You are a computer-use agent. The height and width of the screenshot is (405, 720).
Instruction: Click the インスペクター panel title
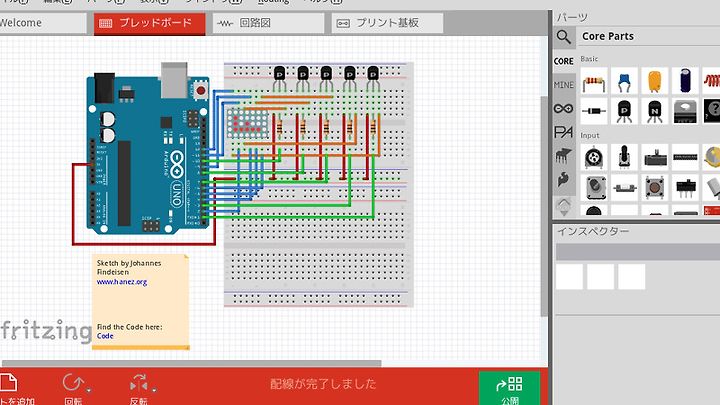pyautogui.click(x=593, y=231)
